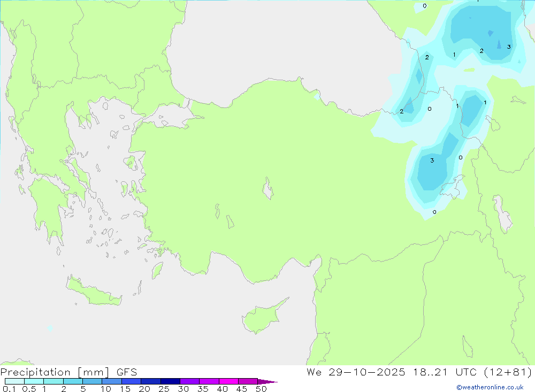This screenshot has width=535, height=392.
Task: Click the legend scale label "50"
Action: tap(262, 389)
